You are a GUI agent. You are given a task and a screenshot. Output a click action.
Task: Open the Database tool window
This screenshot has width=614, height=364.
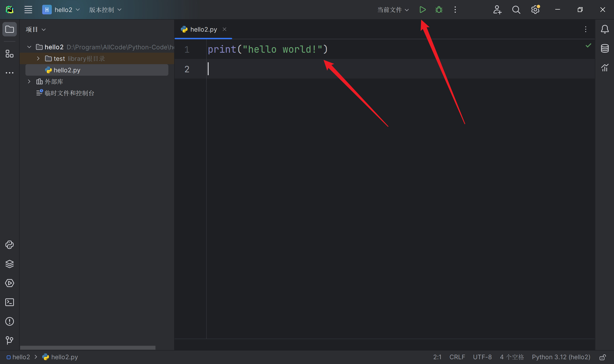click(605, 48)
